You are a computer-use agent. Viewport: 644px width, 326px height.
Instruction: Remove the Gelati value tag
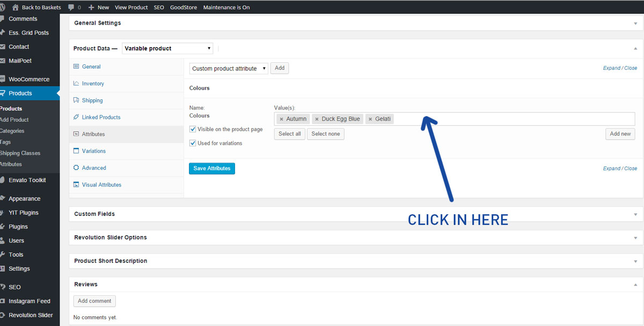(x=370, y=119)
